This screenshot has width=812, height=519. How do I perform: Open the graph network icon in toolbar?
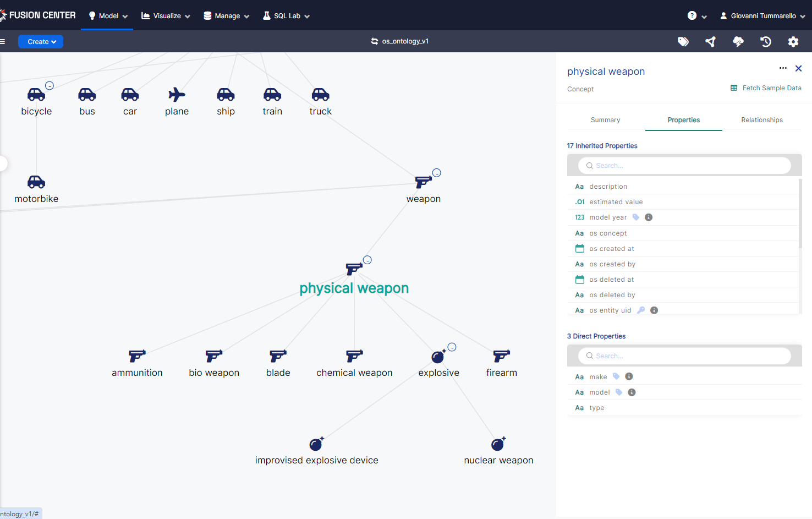(x=710, y=42)
